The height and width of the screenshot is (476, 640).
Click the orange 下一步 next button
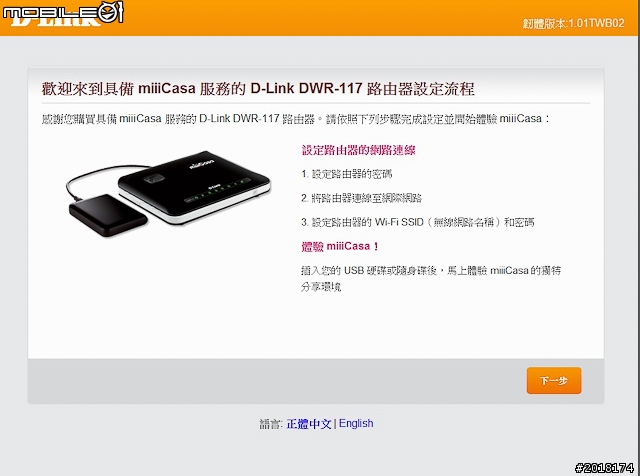point(554,380)
